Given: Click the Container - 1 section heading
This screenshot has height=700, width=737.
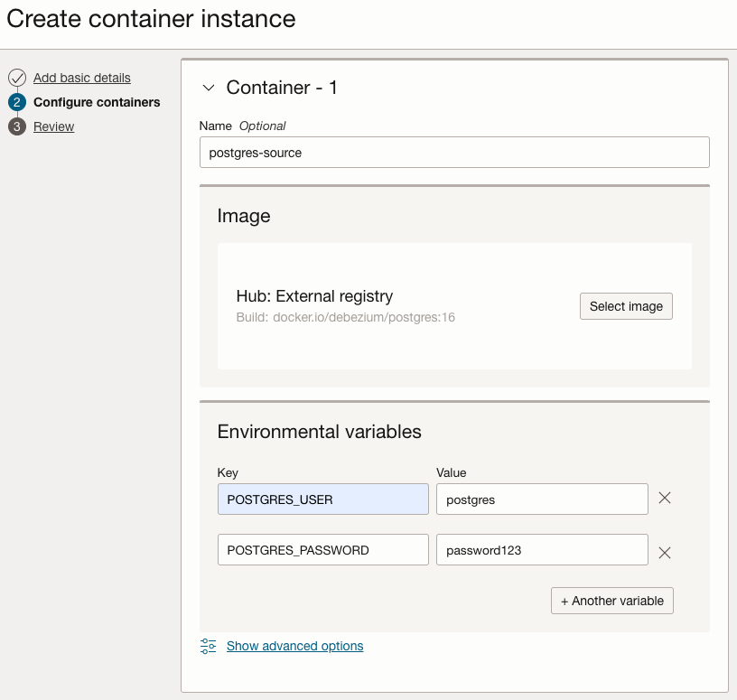Looking at the screenshot, I should [281, 88].
